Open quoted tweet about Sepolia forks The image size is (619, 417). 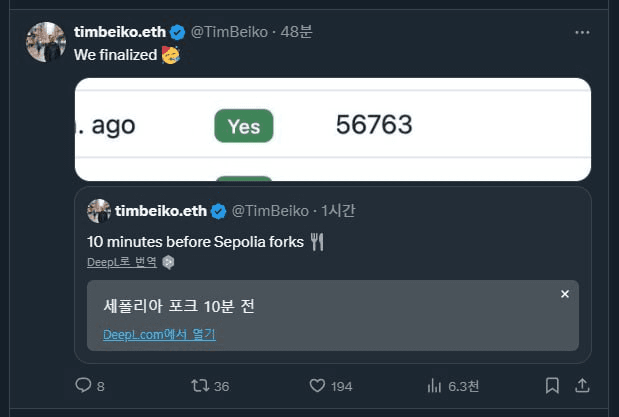click(x=333, y=275)
